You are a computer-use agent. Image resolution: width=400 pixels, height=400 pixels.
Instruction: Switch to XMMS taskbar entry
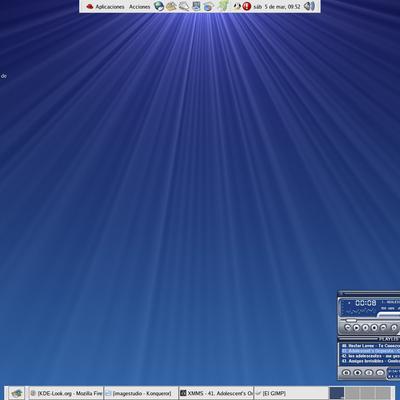click(x=216, y=393)
